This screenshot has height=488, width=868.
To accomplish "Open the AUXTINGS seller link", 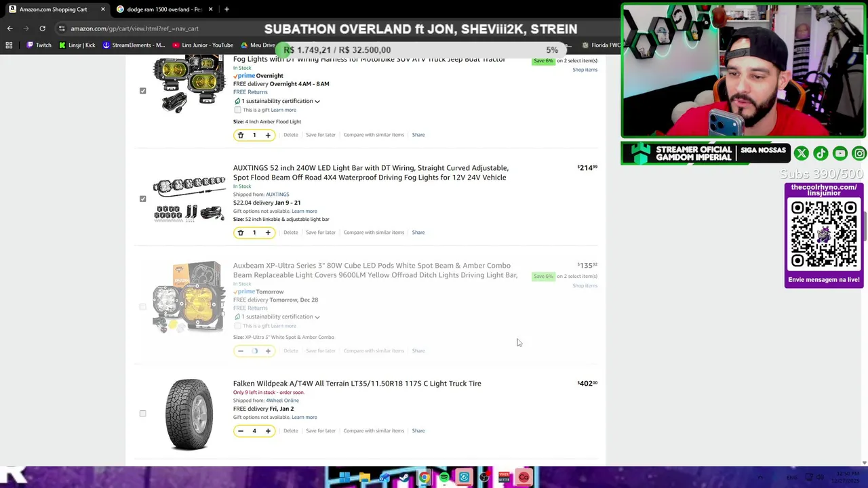I will [277, 195].
